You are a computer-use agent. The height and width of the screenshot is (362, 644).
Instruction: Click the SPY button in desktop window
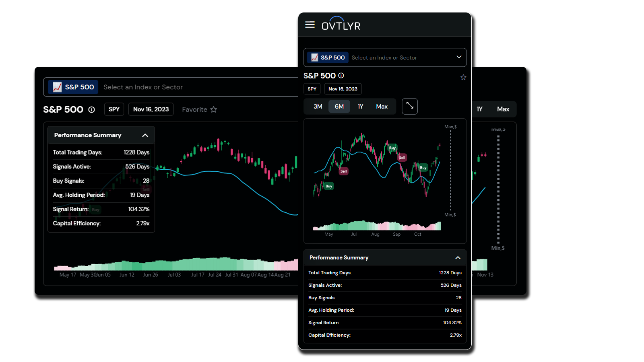(x=114, y=109)
